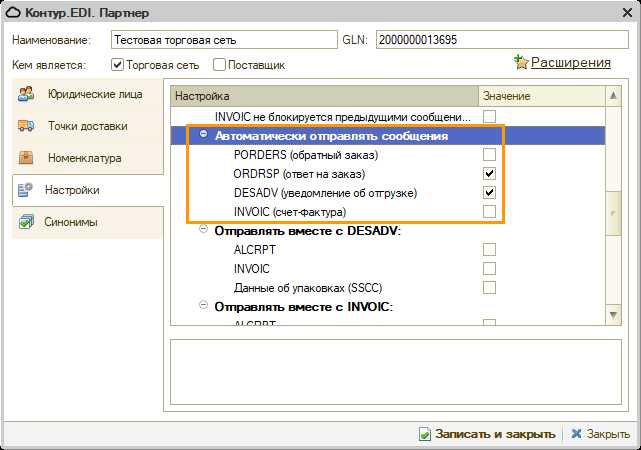Toggle INVOIC не блокируется checkbox

(x=489, y=116)
